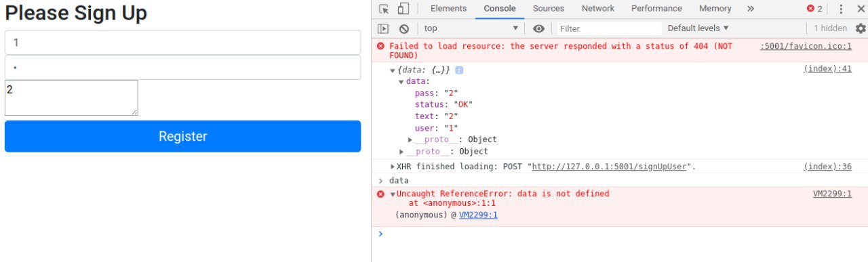Click the Please Sign Up heading
The height and width of the screenshot is (262, 868).
[76, 14]
